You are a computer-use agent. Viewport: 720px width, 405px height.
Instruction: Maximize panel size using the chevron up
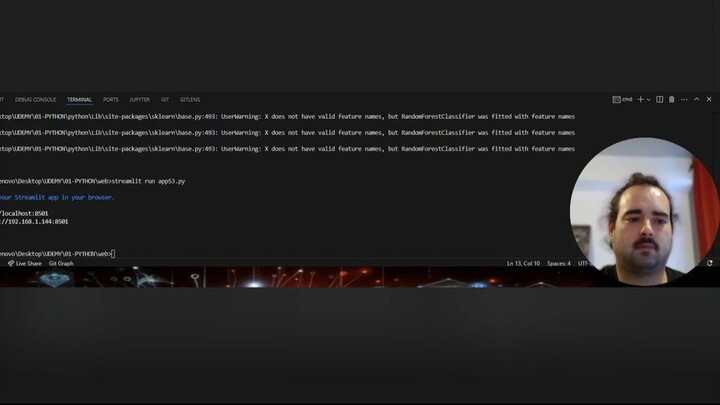pyautogui.click(x=697, y=100)
